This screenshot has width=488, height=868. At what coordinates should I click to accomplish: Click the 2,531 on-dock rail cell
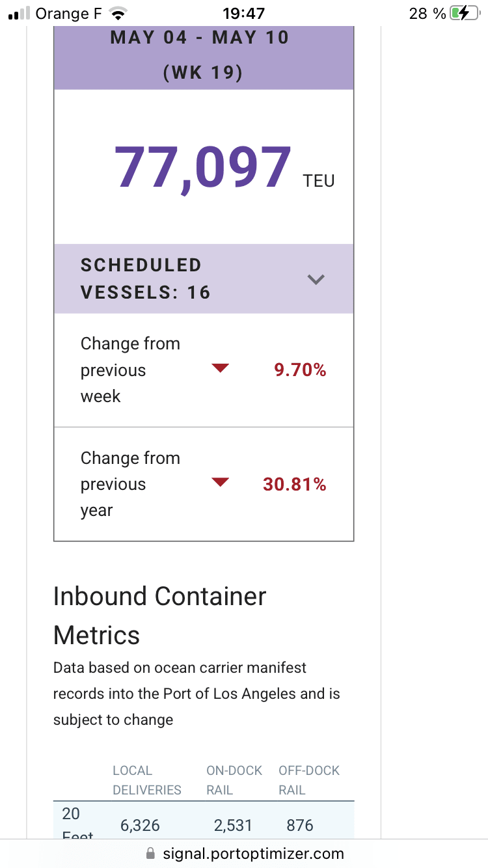point(233,825)
